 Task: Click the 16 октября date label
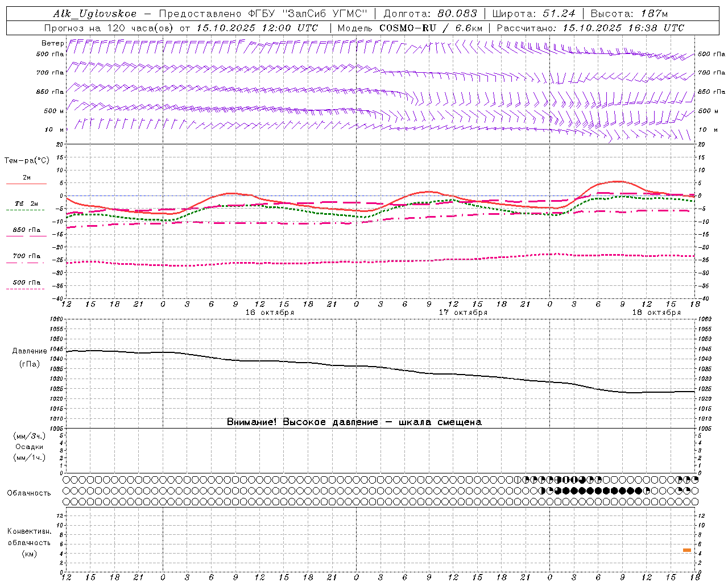tap(270, 313)
